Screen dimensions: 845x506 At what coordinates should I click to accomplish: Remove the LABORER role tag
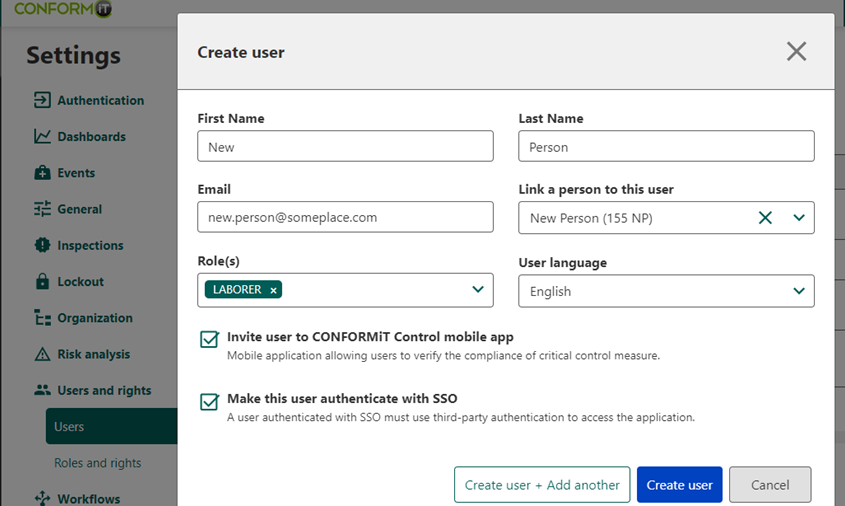[x=273, y=290]
